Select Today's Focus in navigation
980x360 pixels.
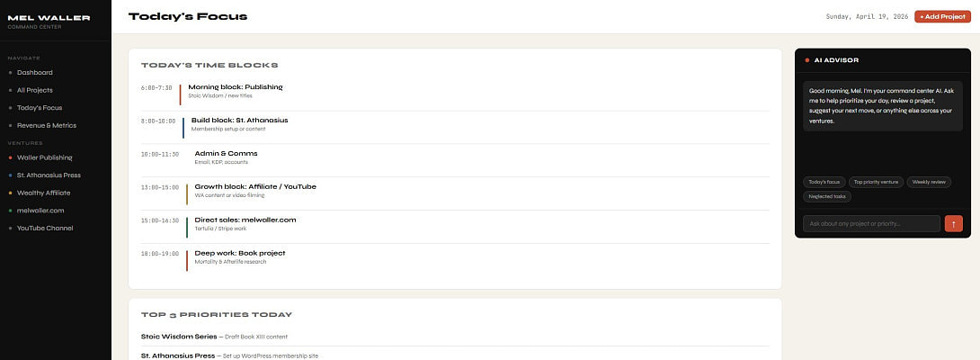pyautogui.click(x=40, y=108)
